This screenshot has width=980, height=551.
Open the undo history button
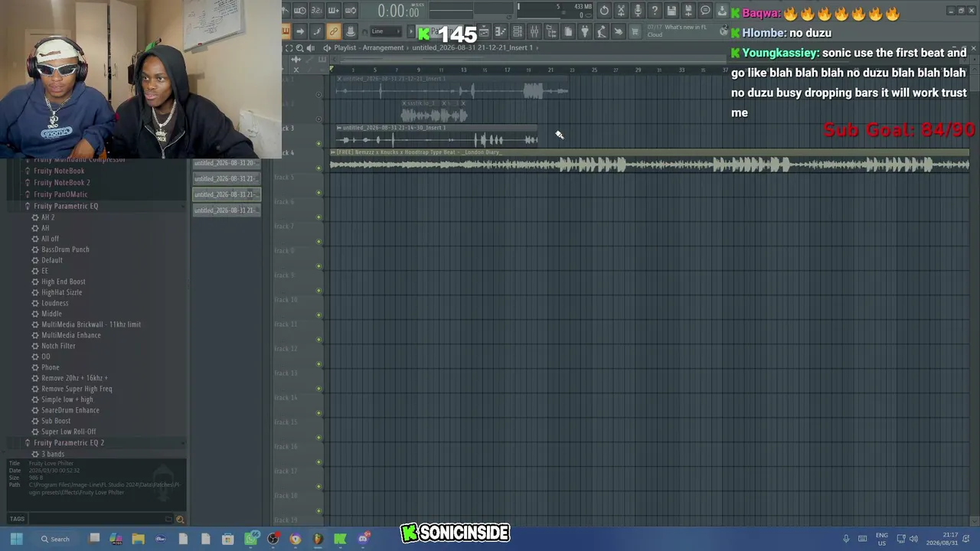click(x=604, y=10)
